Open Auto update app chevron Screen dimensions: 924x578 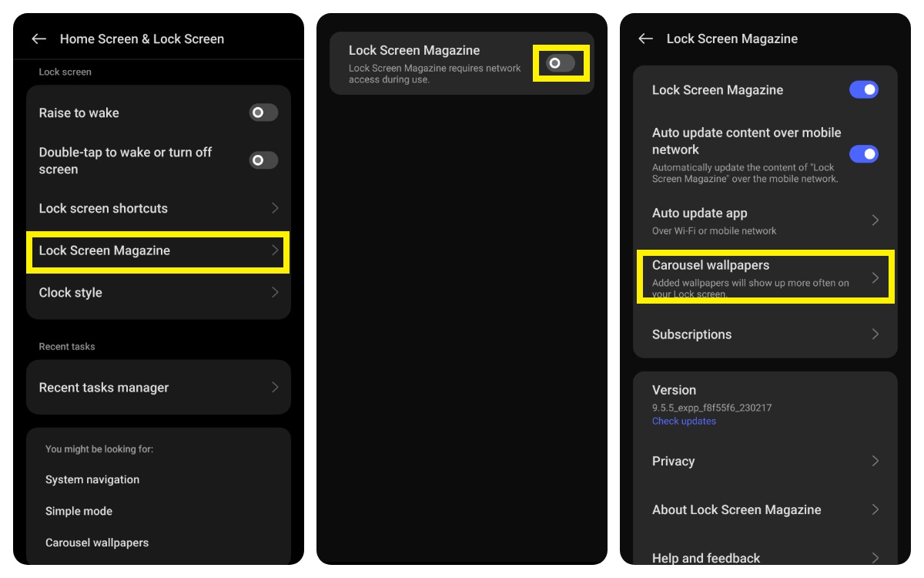coord(875,220)
